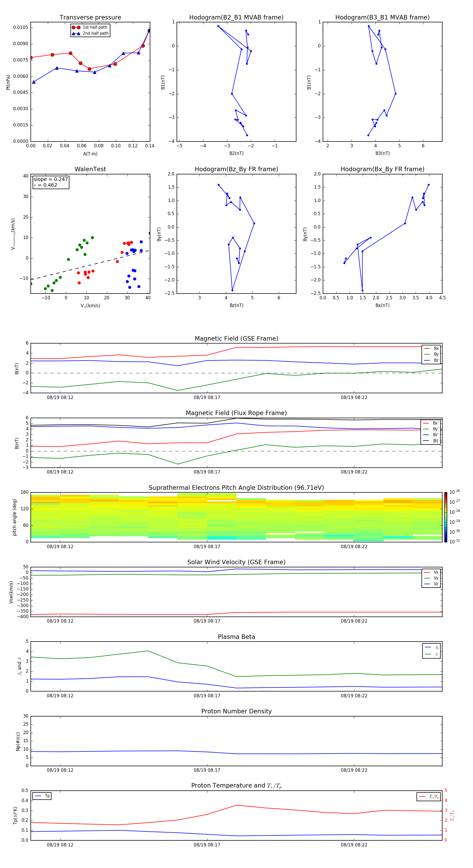Click the "WalenTest" plot title
The image size is (473, 868).
pyautogui.click(x=90, y=169)
